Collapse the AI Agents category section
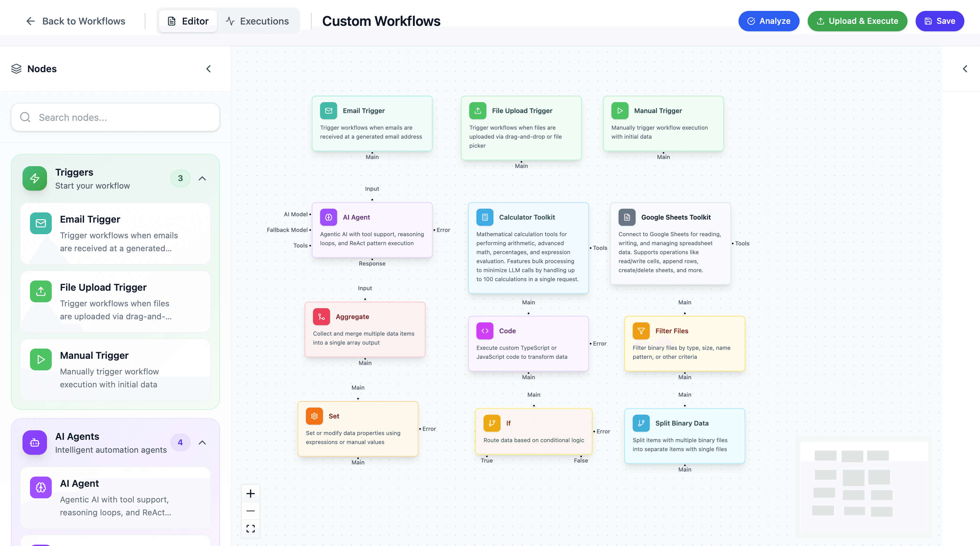Image resolution: width=980 pixels, height=546 pixels. (202, 443)
